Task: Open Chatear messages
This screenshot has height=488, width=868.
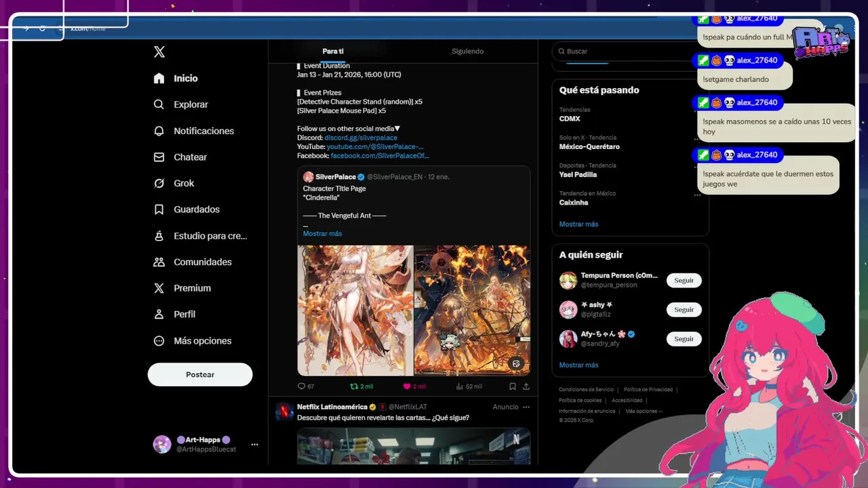Action: 180,157
